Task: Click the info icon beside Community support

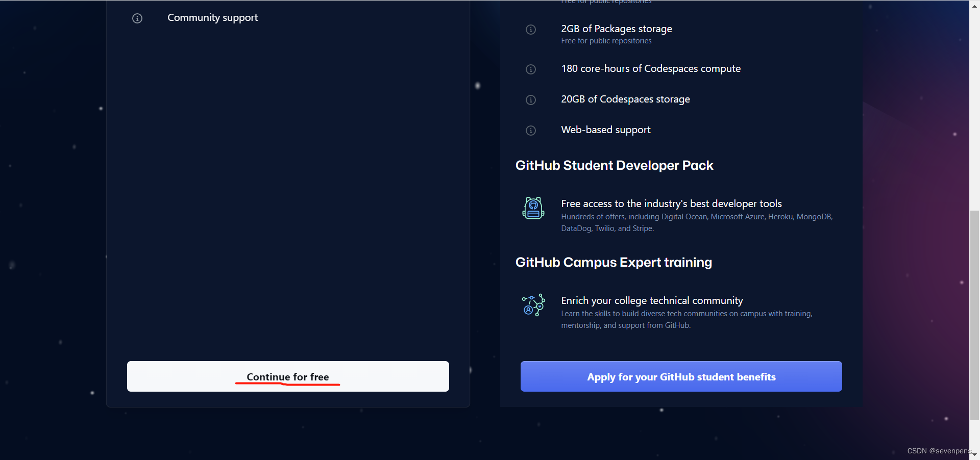Action: [137, 18]
